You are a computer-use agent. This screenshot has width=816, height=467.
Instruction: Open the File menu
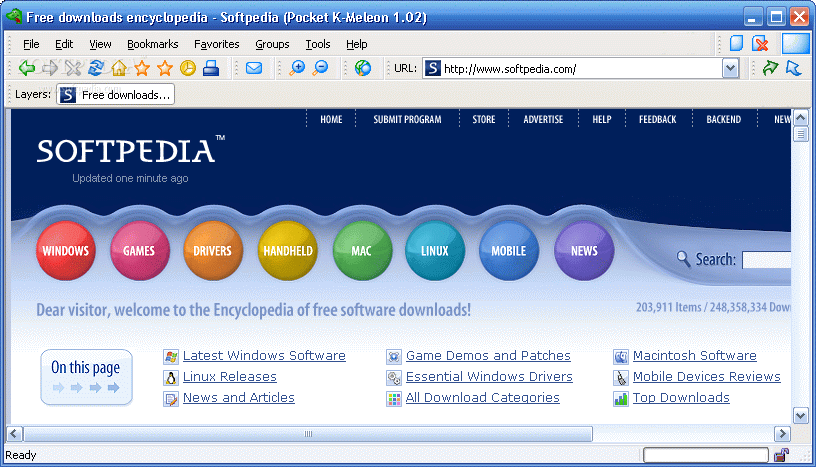pyautogui.click(x=31, y=44)
